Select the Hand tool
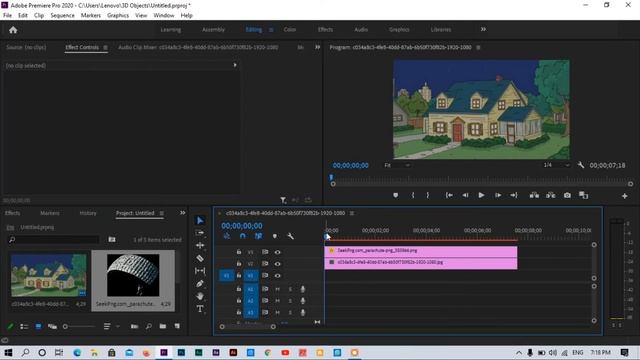 pos(200,296)
